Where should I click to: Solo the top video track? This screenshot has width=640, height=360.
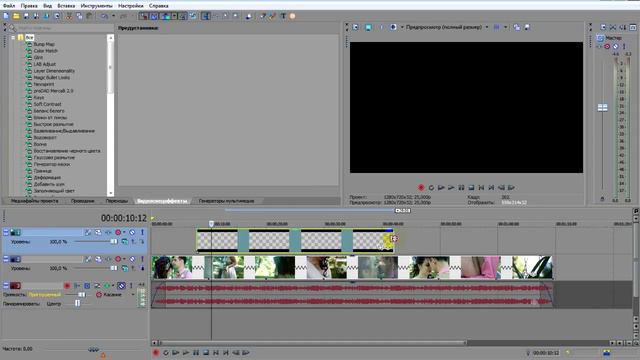click(x=142, y=232)
